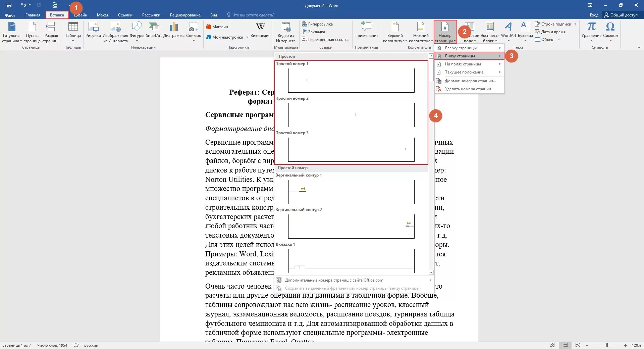Switch to the Home (Главная) tab
Viewport: 644px width, 349px height.
pos(33,15)
